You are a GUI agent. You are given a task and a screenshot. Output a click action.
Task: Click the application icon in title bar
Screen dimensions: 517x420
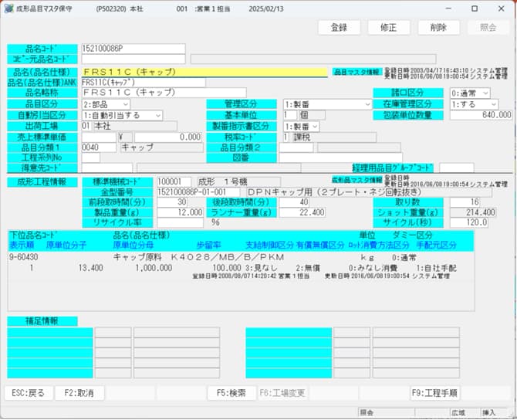coord(9,8)
